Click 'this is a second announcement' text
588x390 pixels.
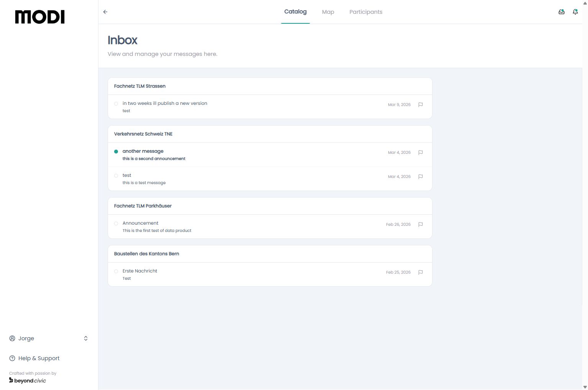click(x=154, y=158)
